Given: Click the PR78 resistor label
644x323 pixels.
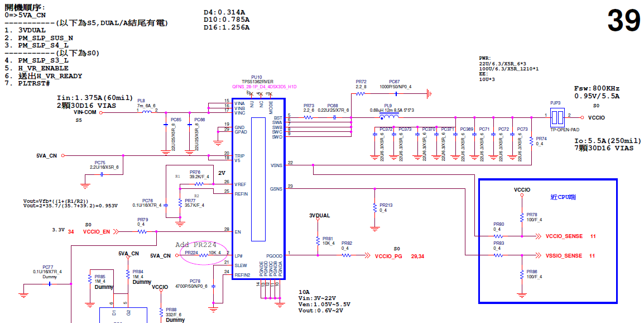Looking at the screenshot, I should click(531, 215).
